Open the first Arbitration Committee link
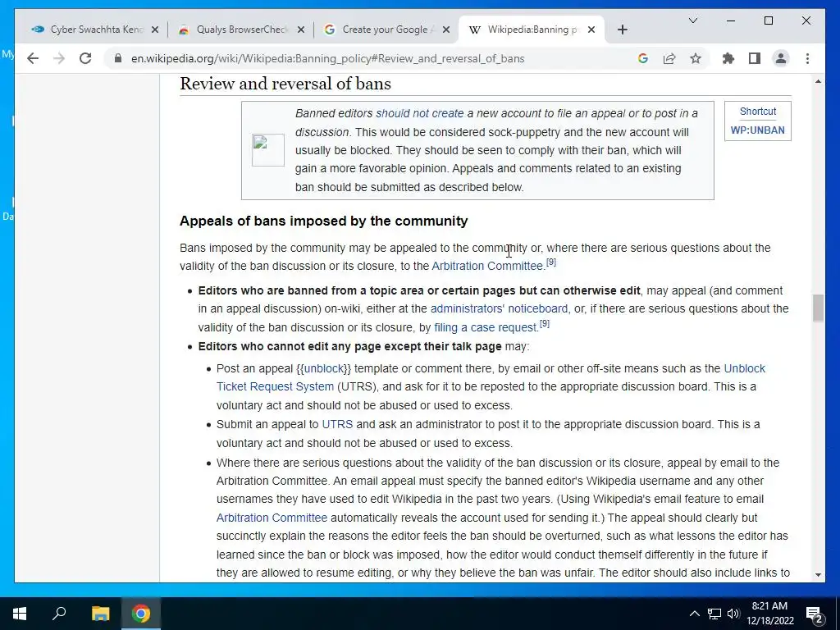The image size is (840, 630). pyautogui.click(x=487, y=267)
